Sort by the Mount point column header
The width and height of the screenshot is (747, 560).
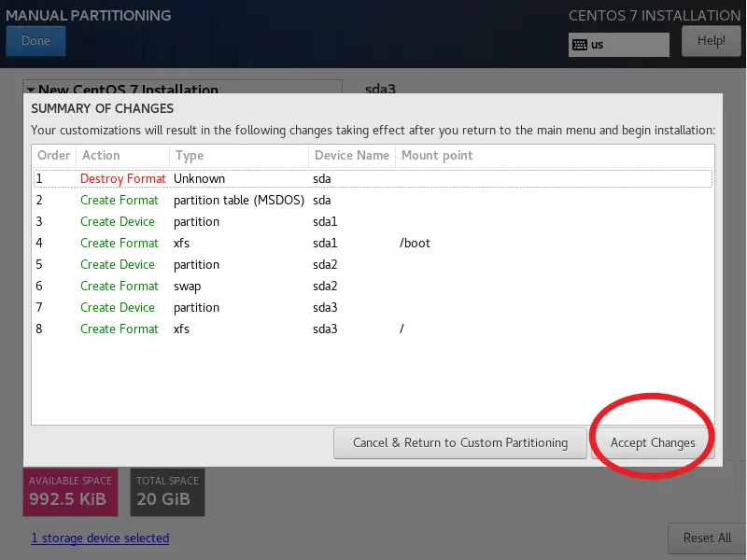point(555,156)
